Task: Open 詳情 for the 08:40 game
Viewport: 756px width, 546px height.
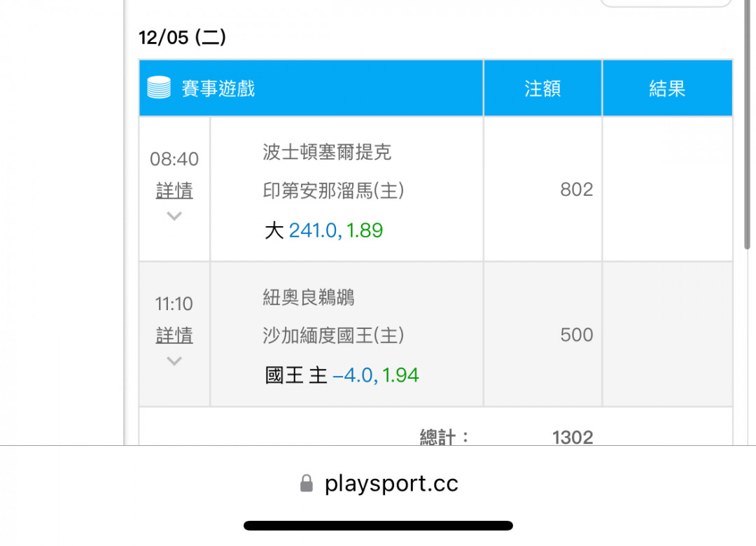Action: (174, 190)
